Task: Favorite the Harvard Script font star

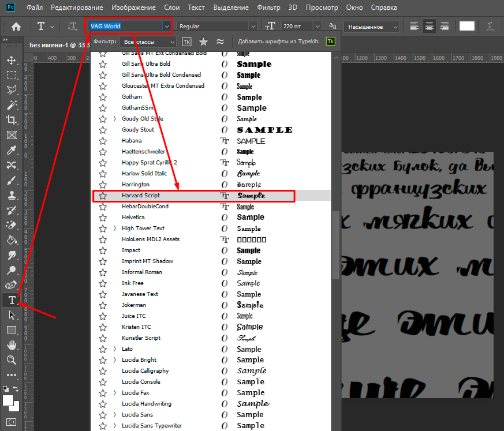Action: [103, 196]
